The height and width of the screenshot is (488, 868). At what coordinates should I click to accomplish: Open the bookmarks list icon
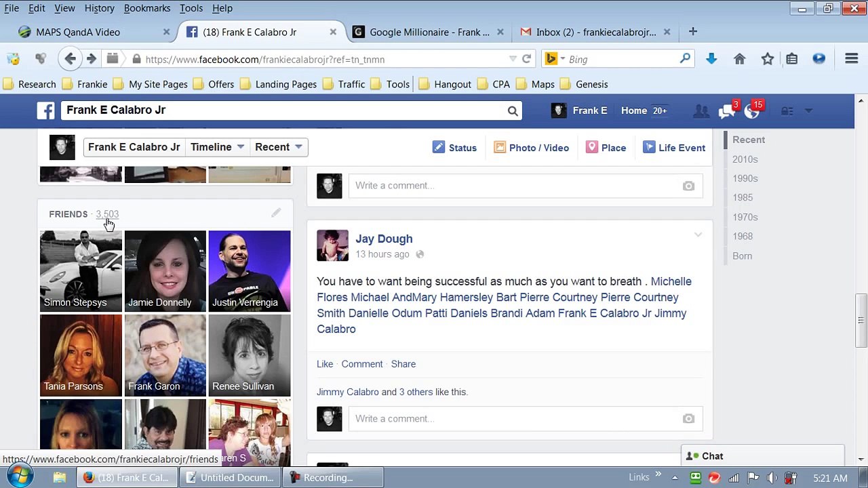pos(791,59)
